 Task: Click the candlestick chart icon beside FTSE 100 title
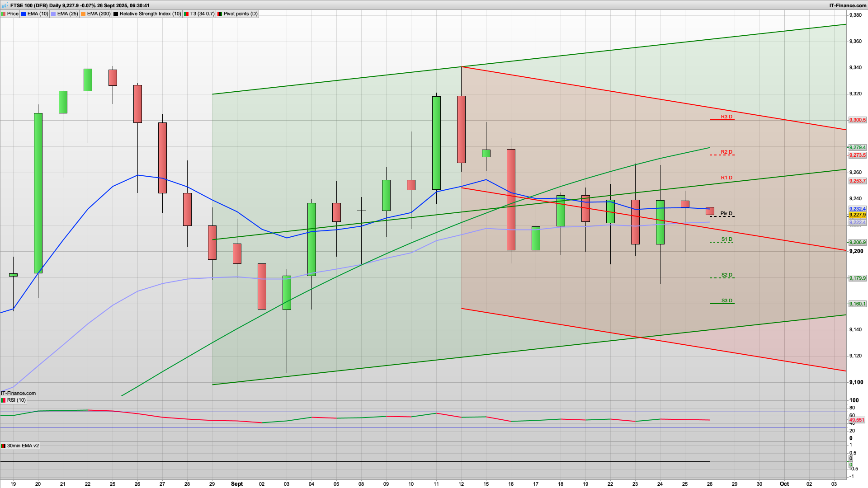click(x=5, y=5)
